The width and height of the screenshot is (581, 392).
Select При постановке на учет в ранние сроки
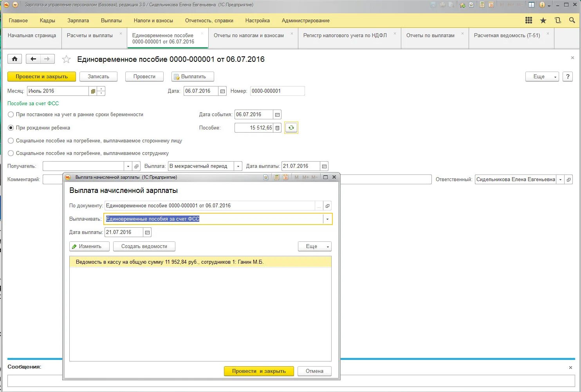11,115
